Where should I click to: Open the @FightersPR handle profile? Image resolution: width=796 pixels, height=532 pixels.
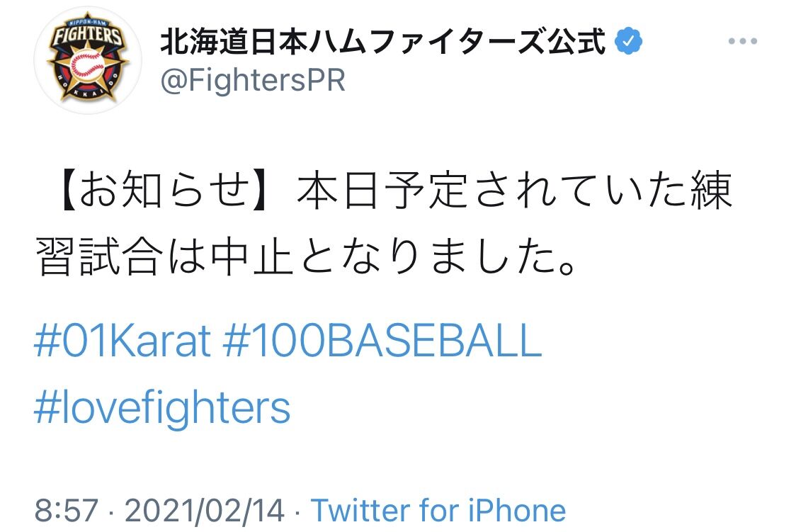coord(253,81)
